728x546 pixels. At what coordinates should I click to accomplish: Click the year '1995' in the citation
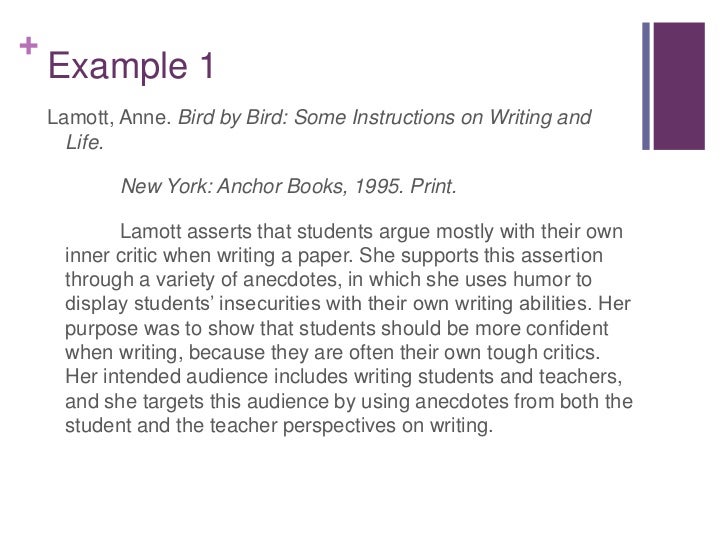[377, 186]
